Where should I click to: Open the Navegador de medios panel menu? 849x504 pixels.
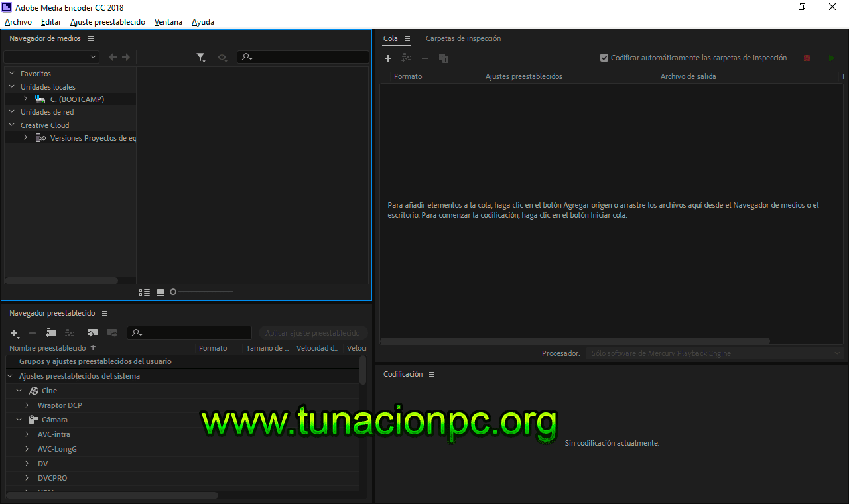tap(91, 38)
